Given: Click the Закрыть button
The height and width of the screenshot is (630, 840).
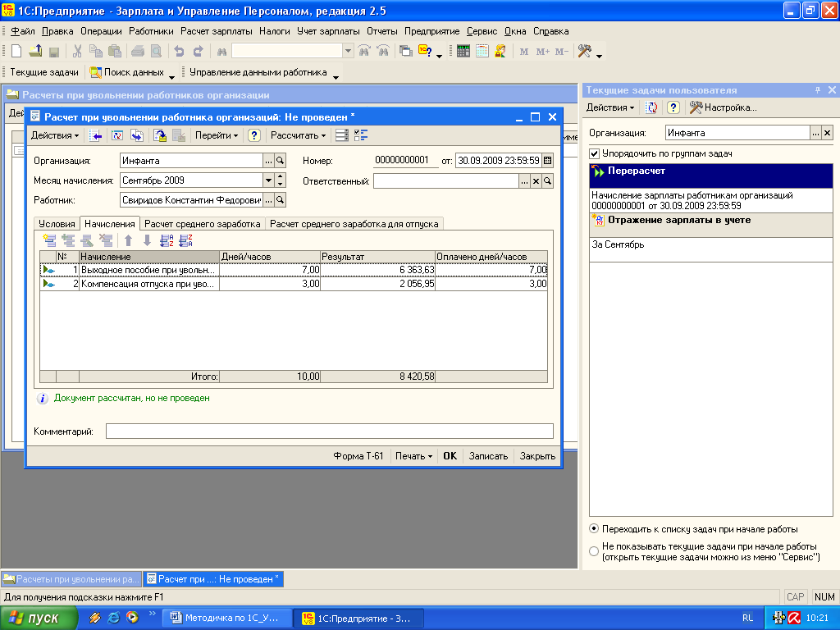Looking at the screenshot, I should [537, 456].
